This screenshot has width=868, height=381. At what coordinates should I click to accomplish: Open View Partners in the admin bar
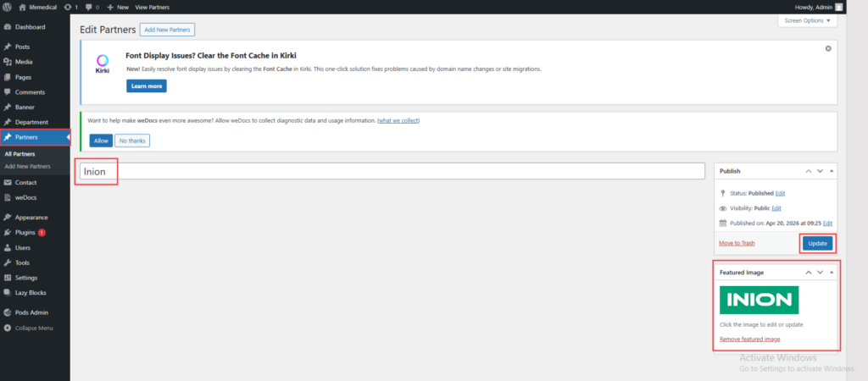tap(153, 7)
